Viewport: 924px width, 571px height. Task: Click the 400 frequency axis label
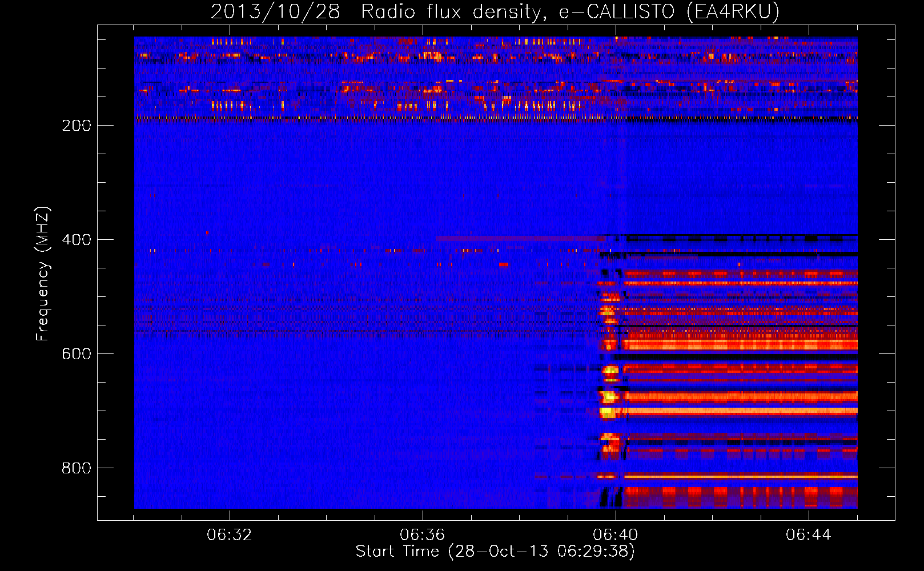click(x=77, y=240)
